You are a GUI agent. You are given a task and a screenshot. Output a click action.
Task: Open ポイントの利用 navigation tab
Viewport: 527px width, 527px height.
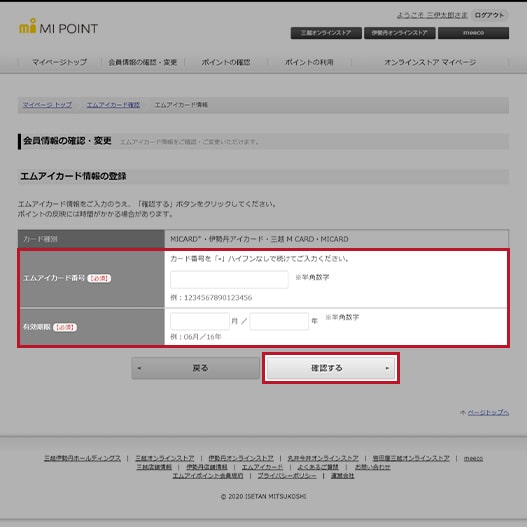coord(309,62)
